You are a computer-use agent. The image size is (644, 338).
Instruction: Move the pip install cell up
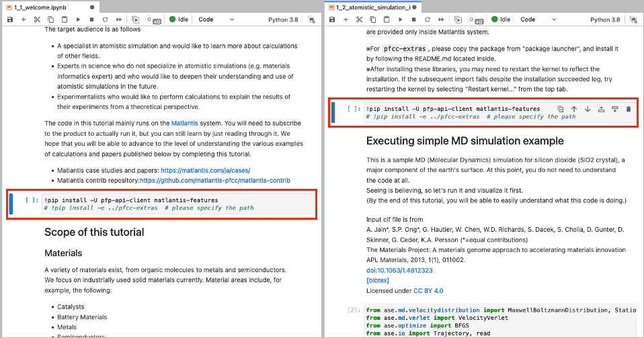[574, 109]
